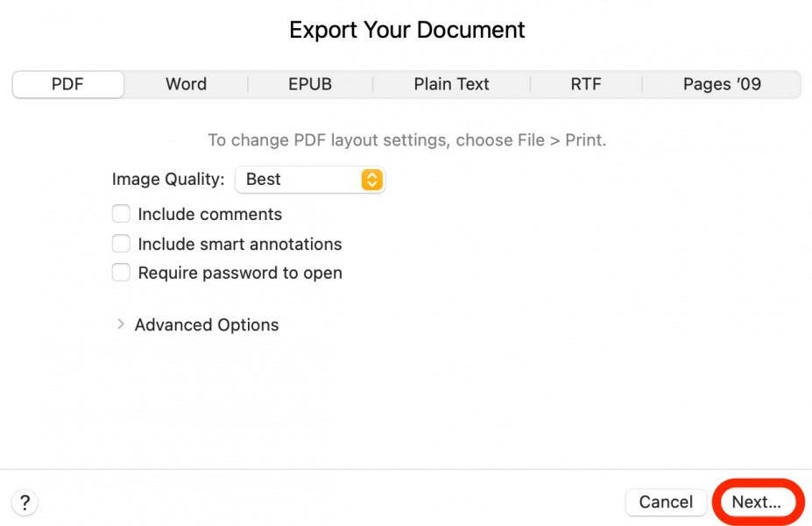
Task: Click the Best quality value field
Action: (289, 179)
